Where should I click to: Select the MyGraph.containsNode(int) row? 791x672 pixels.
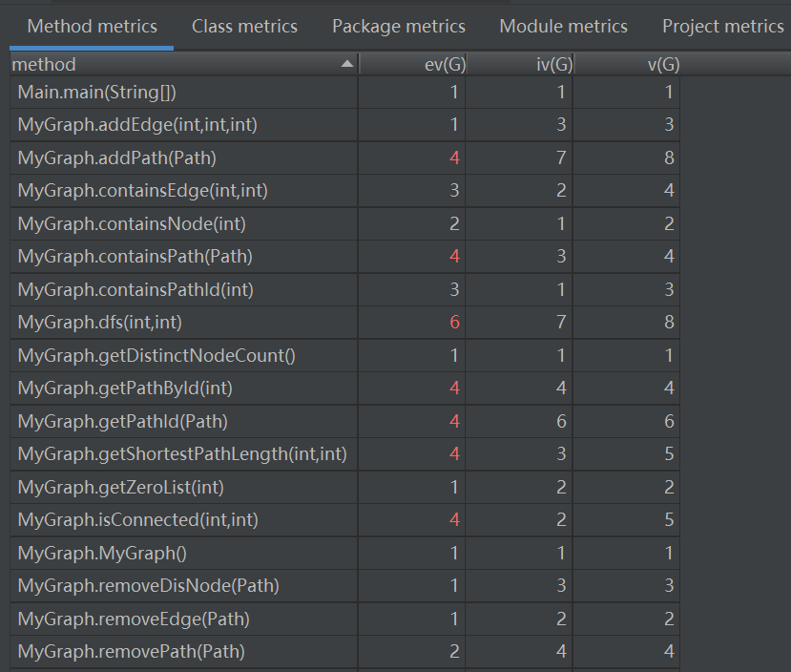pyautogui.click(x=344, y=223)
